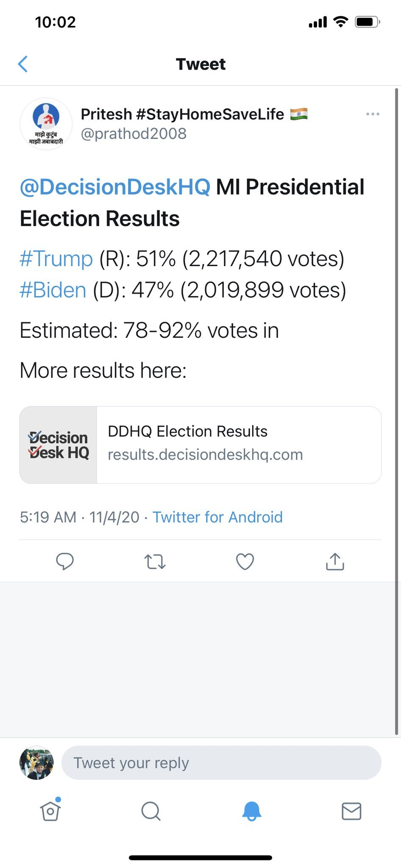Open the Notifications bell tab
The height and width of the screenshot is (868, 401).
pos(251,811)
